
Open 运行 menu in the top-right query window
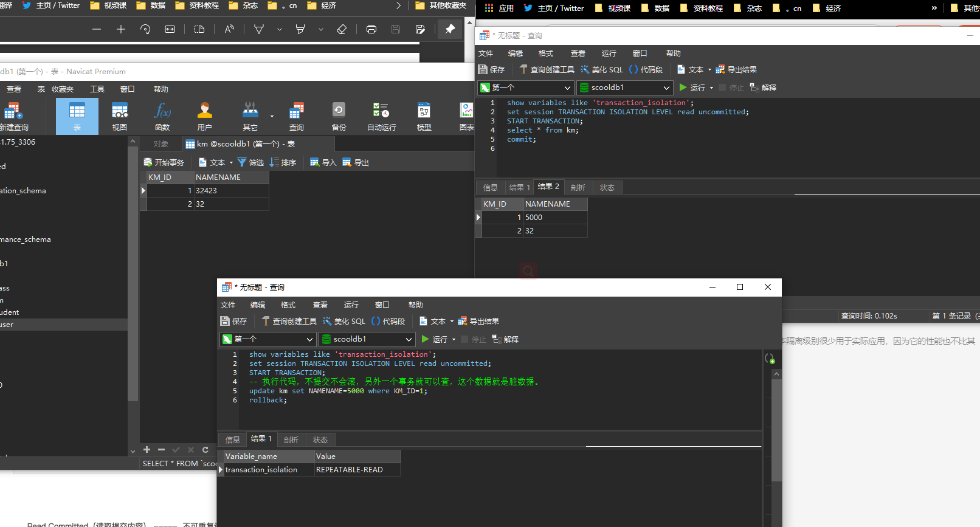(609, 53)
